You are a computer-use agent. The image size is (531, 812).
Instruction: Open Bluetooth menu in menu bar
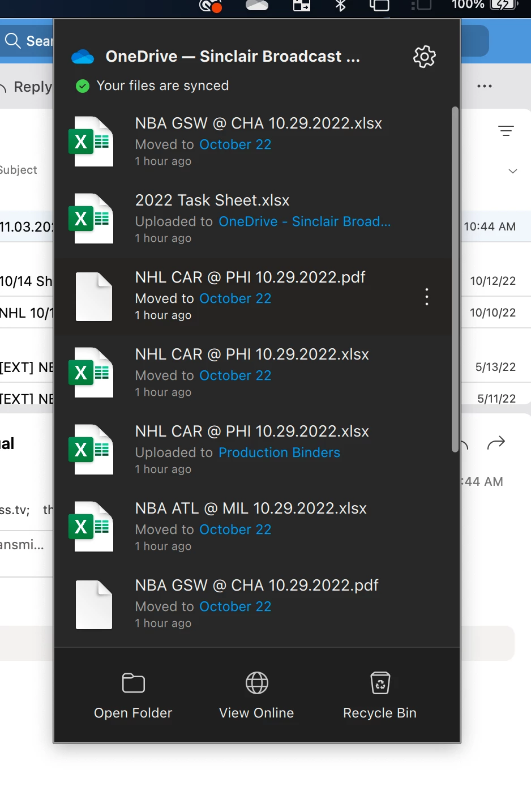[340, 5]
